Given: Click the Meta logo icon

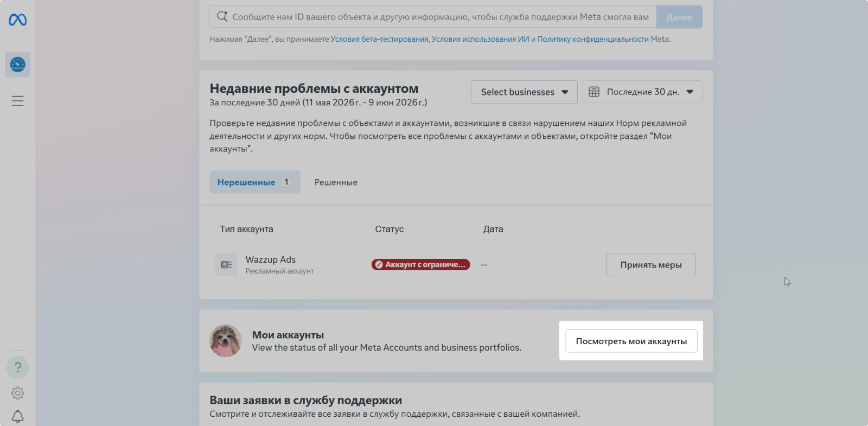Looking at the screenshot, I should (x=17, y=20).
